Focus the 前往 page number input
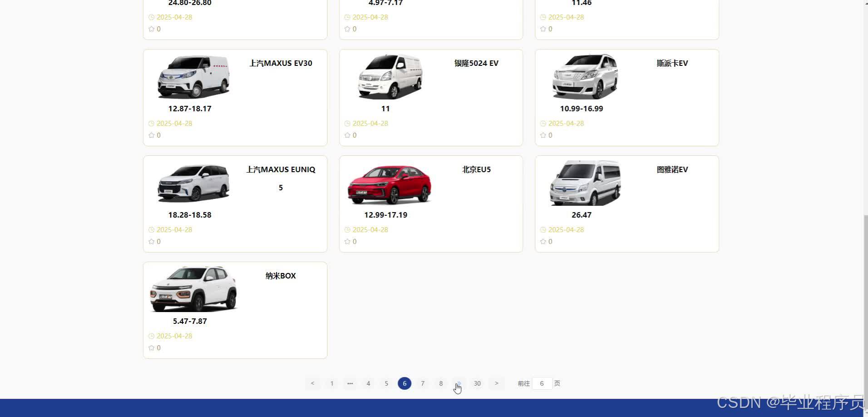 (x=542, y=383)
